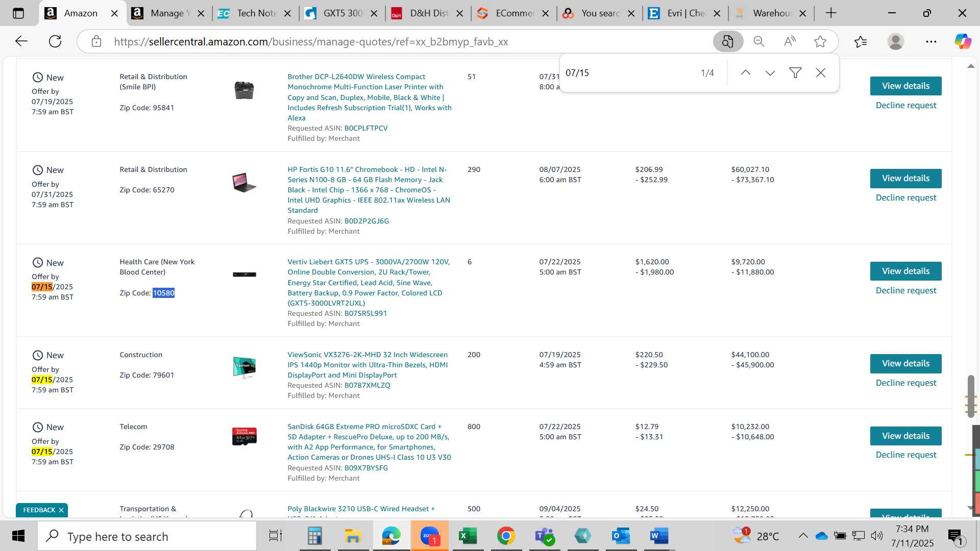Open HP Fortis G10 Chromebook product link
This screenshot has height=551, width=980.
coord(369,190)
